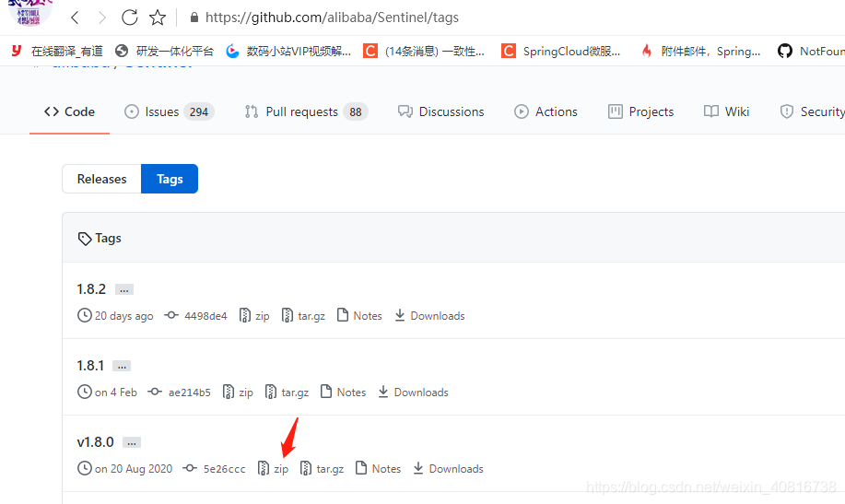Viewport: 845px width, 504px height.
Task: Expand the ellipsis next to tag v1.8.0
Action: click(132, 442)
